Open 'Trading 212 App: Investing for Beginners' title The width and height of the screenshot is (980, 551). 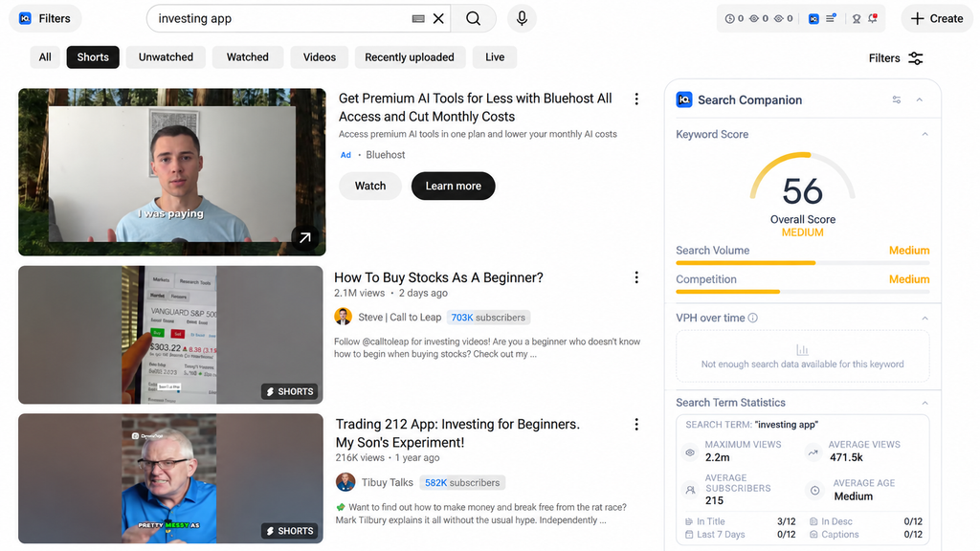(457, 433)
